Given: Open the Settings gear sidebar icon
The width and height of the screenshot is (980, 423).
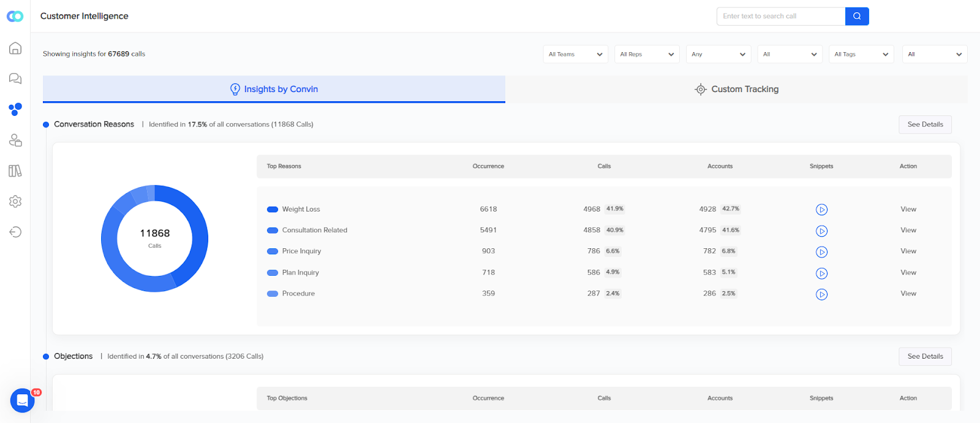Looking at the screenshot, I should pos(15,201).
